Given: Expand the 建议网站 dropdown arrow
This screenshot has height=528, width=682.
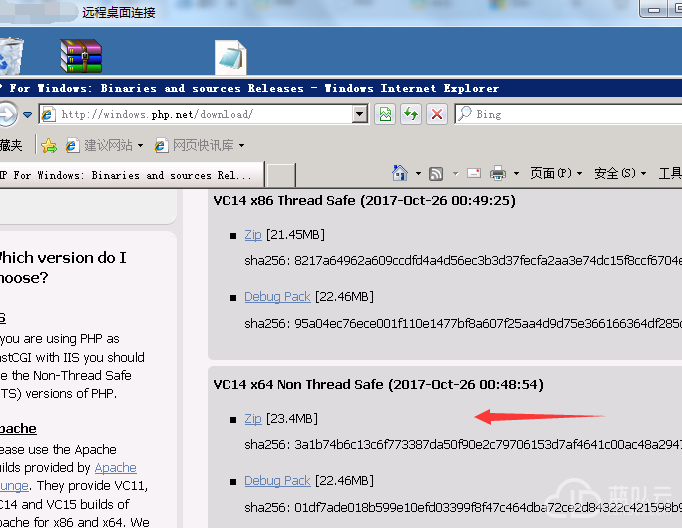Looking at the screenshot, I should [x=140, y=146].
